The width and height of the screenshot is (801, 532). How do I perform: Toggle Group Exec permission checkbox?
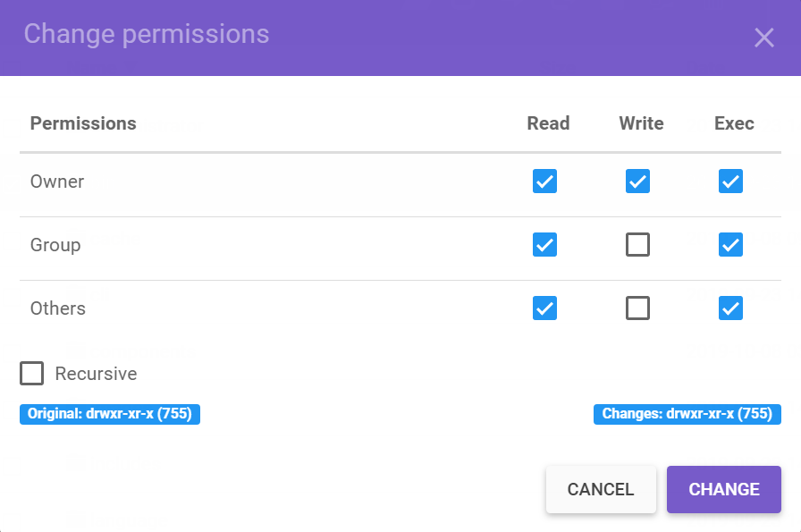(x=730, y=245)
